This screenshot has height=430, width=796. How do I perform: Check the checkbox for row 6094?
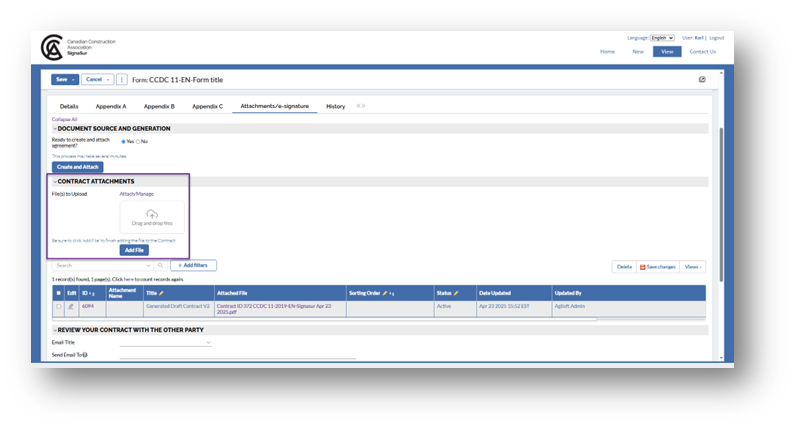[x=58, y=306]
